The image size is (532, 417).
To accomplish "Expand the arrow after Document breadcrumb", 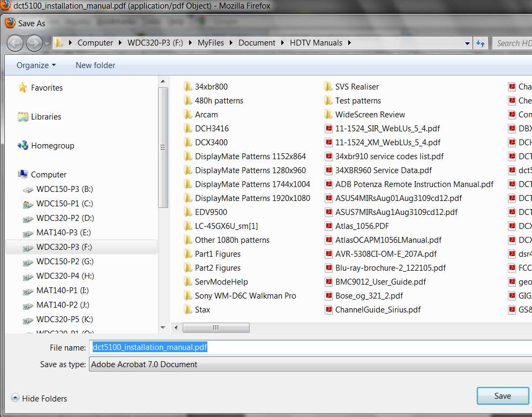I will (282, 43).
